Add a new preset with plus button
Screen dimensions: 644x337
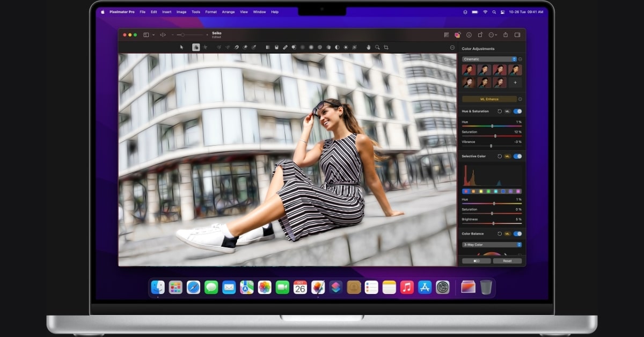tap(515, 82)
